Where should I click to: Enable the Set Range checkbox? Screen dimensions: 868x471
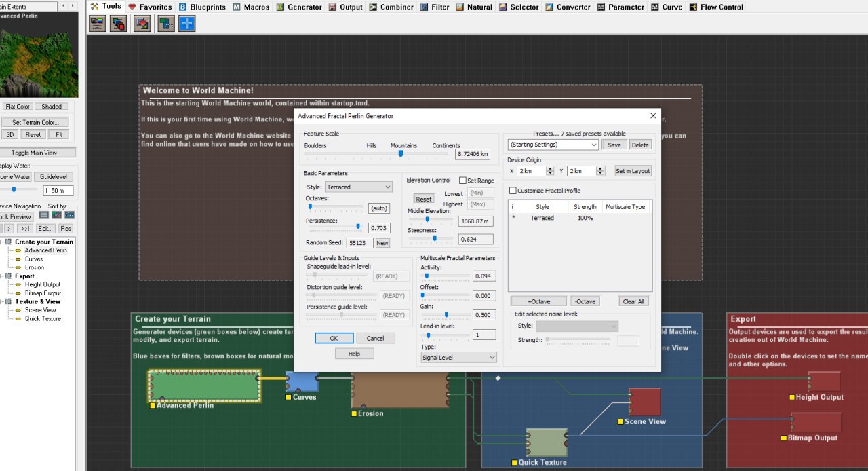coord(462,181)
